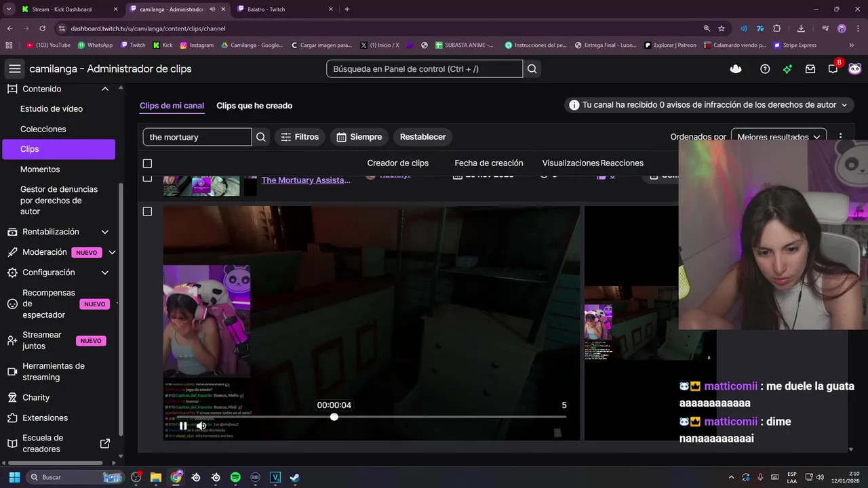The image size is (868, 488).
Task: Expand the Moderación section
Action: tap(112, 252)
